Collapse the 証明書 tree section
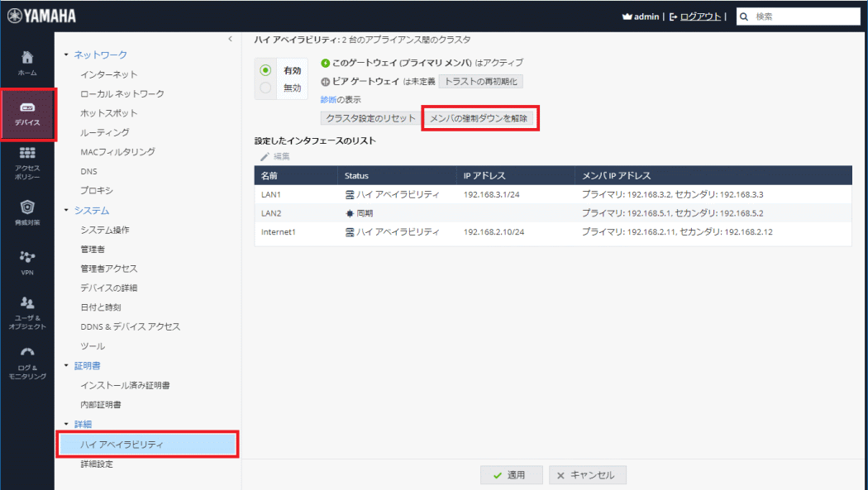This screenshot has height=490, width=868. [x=66, y=365]
